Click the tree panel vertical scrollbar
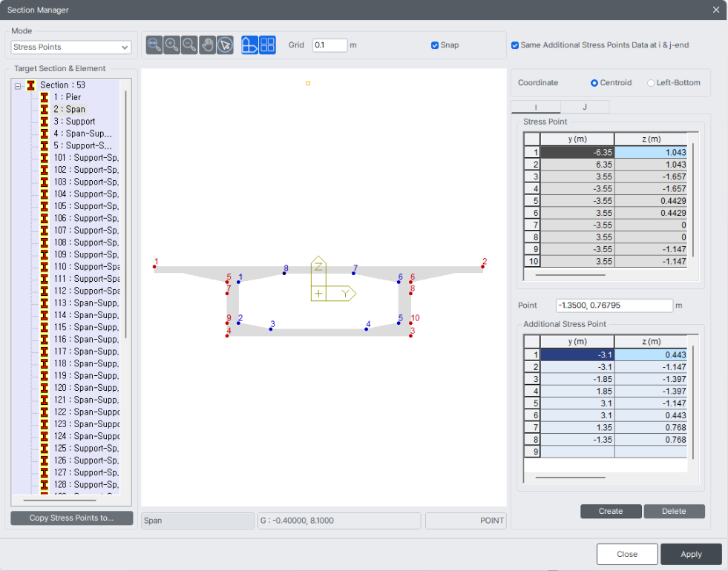This screenshot has height=571, width=728. [x=126, y=214]
